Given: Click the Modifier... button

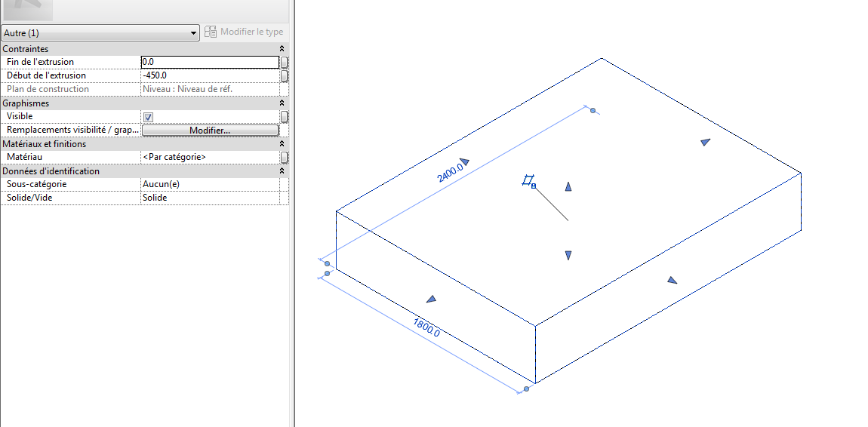Looking at the screenshot, I should (x=210, y=131).
